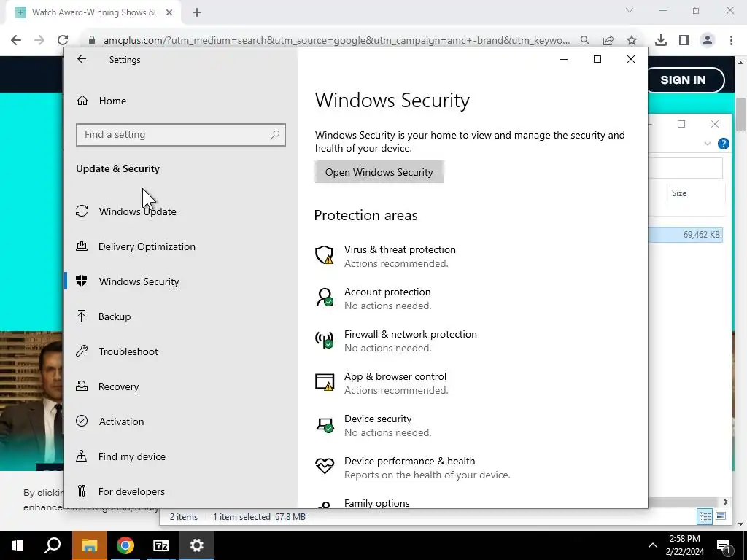Screen dimensions: 747x560
Task: Click App & browser control window icon
Action: (325, 382)
